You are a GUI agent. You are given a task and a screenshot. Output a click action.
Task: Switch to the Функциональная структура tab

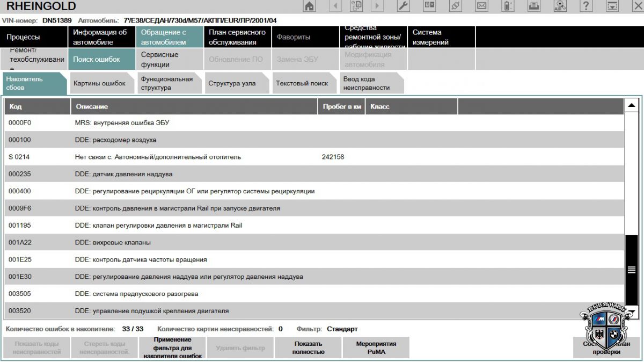coord(169,83)
